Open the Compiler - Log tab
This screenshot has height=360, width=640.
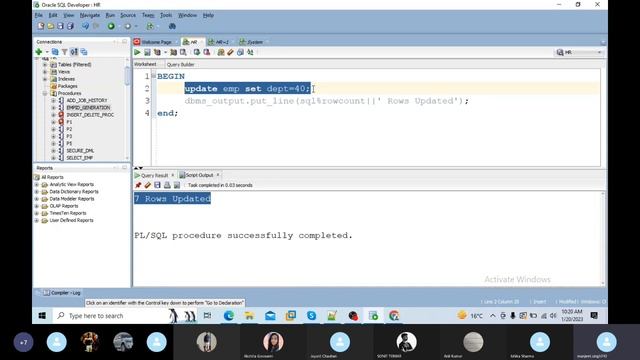pos(62,293)
